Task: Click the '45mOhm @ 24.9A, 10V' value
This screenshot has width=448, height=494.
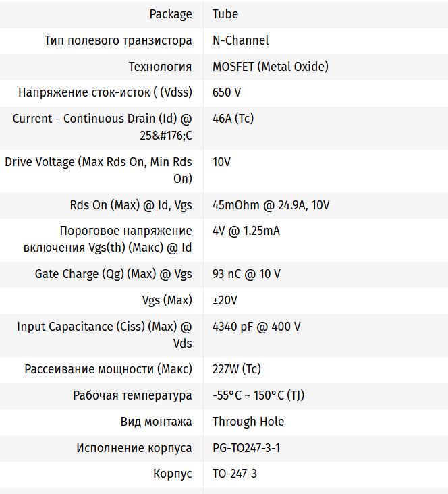Action: (x=271, y=205)
